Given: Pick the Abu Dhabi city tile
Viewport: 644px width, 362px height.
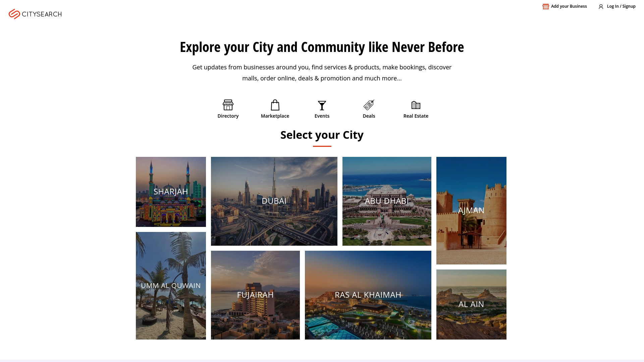Looking at the screenshot, I should click(x=387, y=201).
